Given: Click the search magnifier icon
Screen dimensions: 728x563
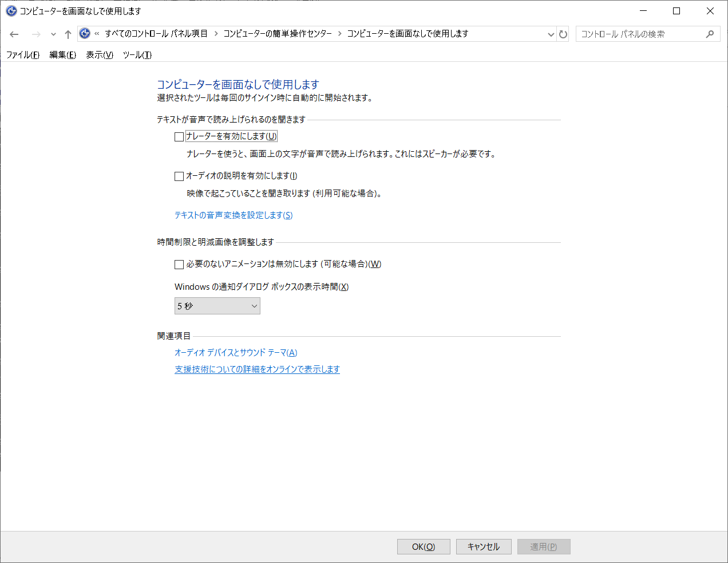Looking at the screenshot, I should [710, 34].
